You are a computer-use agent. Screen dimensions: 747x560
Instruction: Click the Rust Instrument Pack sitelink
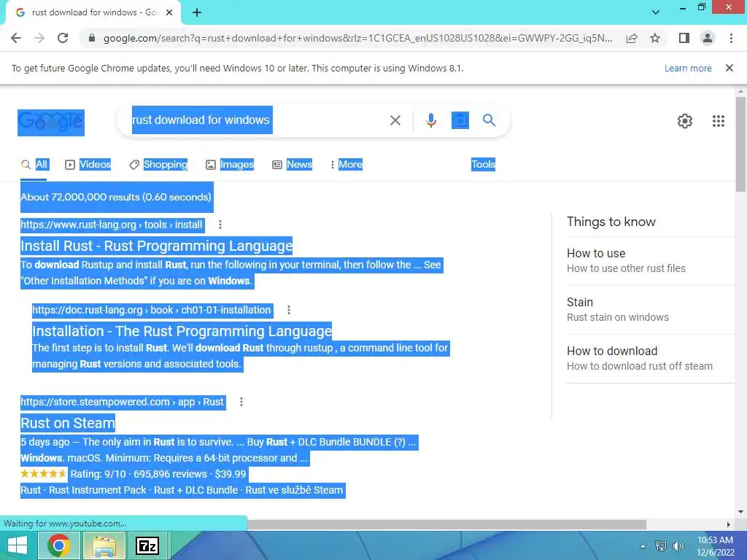click(x=97, y=490)
